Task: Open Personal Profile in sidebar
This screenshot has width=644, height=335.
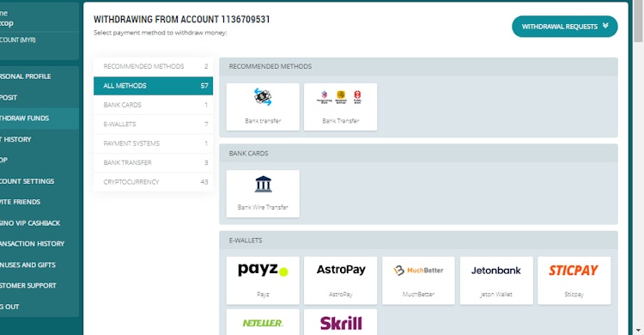Action: 39,76
